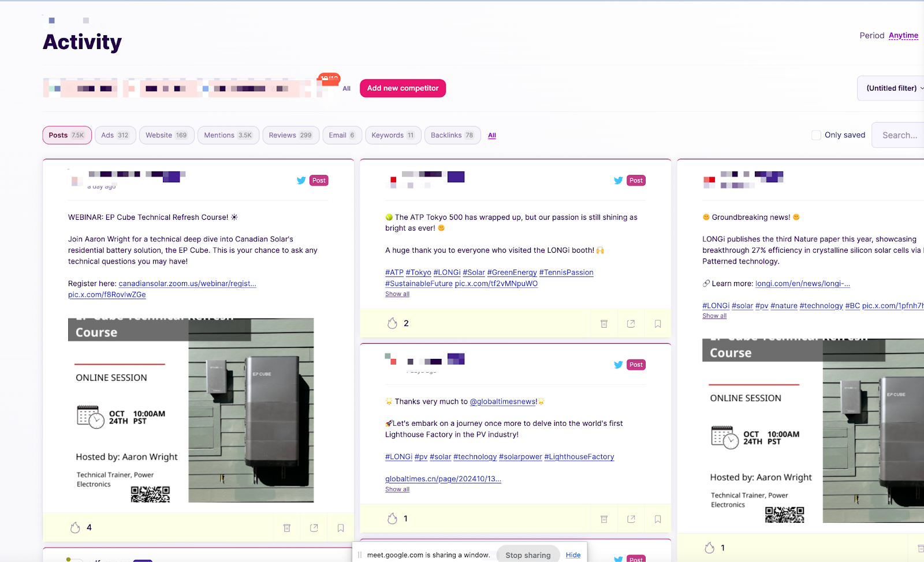Image resolution: width=924 pixels, height=562 pixels.
Task: Open pic.x.com/tf2vMNpuWO link
Action: tap(496, 283)
